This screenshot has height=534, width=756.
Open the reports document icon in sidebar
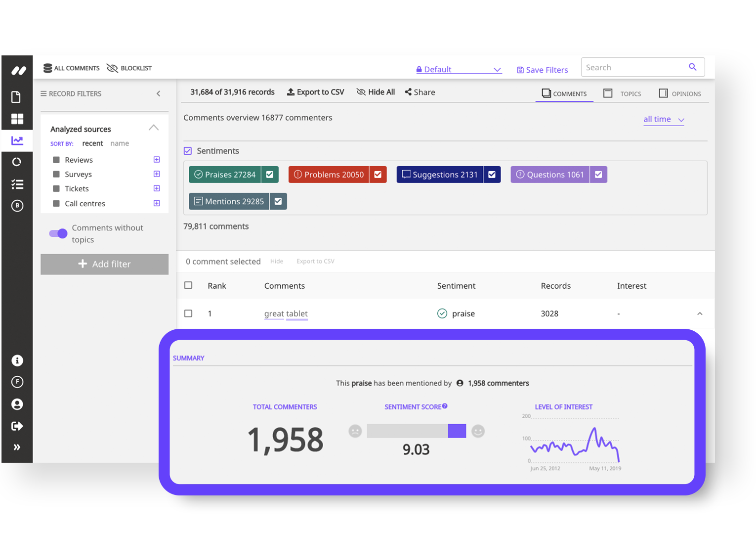pyautogui.click(x=16, y=97)
